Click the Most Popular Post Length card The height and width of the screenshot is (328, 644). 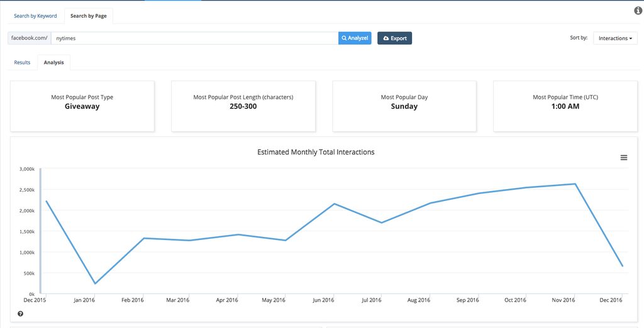pyautogui.click(x=243, y=106)
